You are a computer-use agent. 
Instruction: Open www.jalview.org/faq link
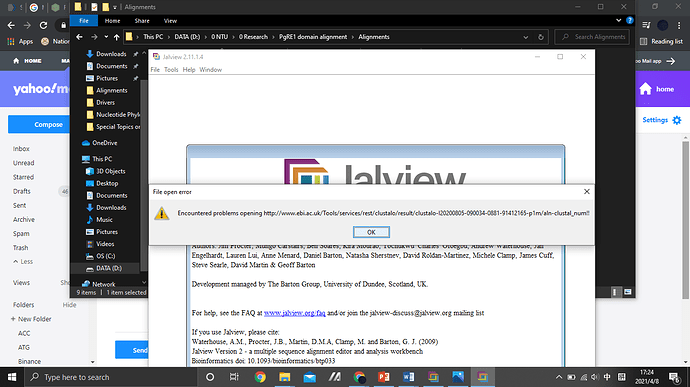(x=294, y=313)
